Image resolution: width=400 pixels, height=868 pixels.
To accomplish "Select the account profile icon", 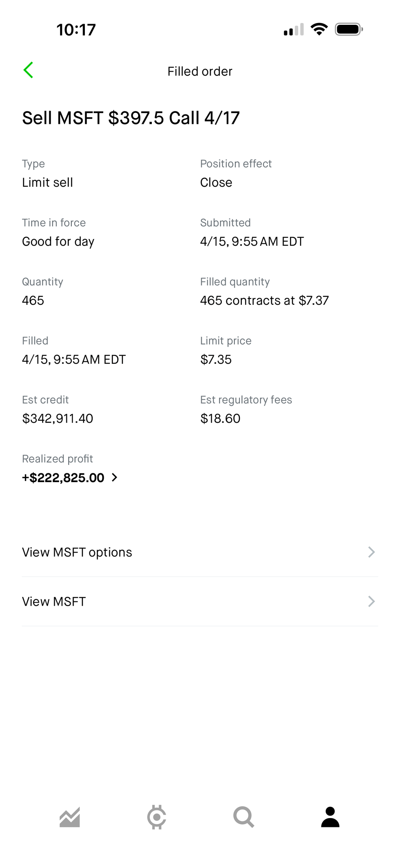I will (330, 817).
